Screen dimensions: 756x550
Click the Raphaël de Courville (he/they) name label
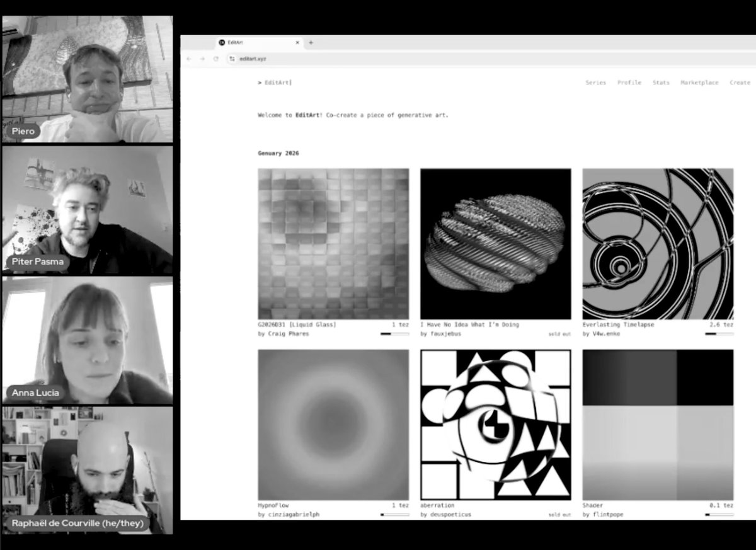click(77, 523)
